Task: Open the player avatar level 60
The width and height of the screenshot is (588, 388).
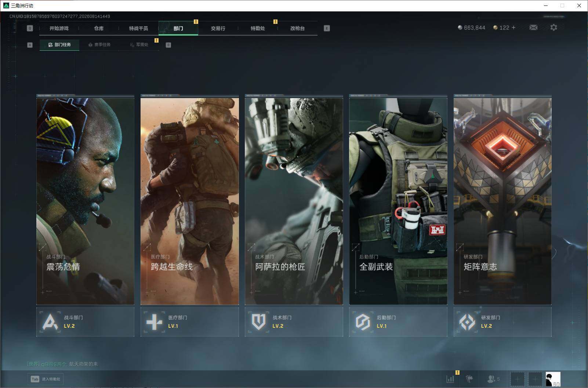Action: (553, 379)
